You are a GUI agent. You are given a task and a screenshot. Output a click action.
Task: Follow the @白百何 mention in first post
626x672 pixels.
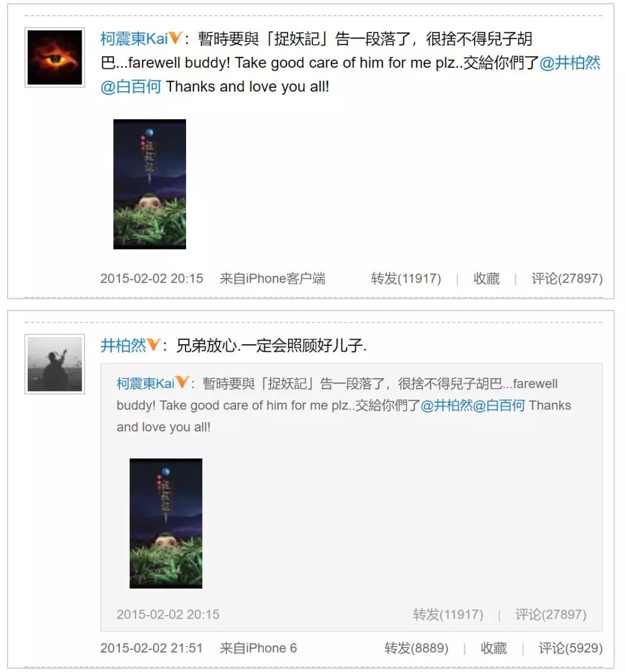[x=131, y=86]
